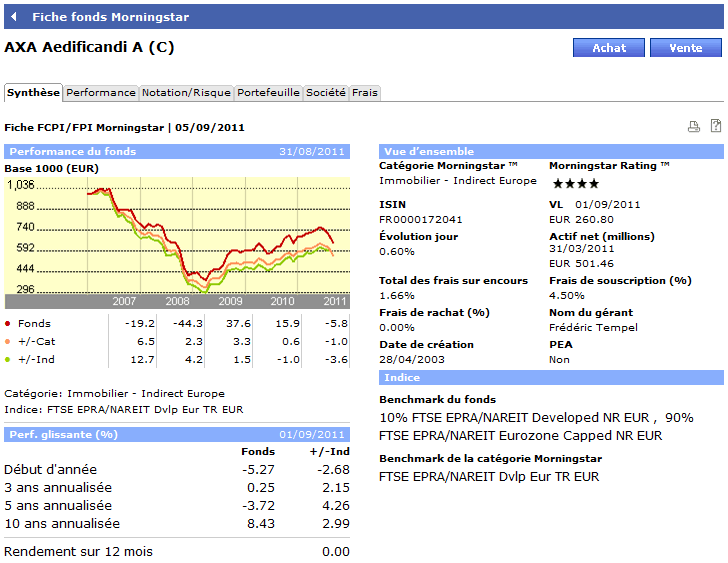Open the Frais tab
This screenshot has height=563, width=728.
click(x=365, y=93)
